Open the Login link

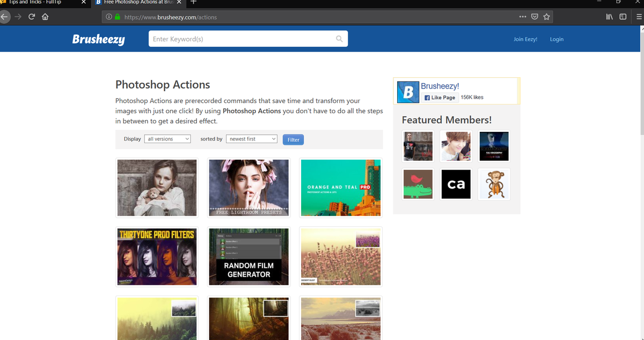click(x=557, y=39)
